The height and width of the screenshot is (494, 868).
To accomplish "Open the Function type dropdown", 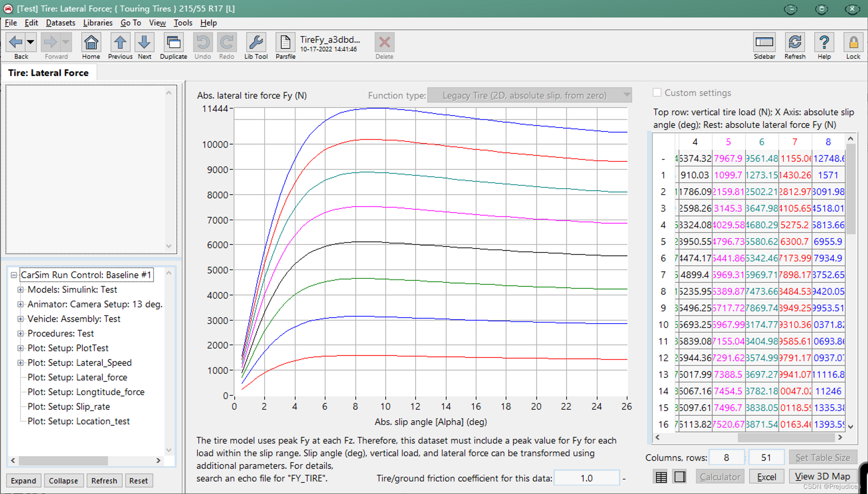I will coord(626,95).
